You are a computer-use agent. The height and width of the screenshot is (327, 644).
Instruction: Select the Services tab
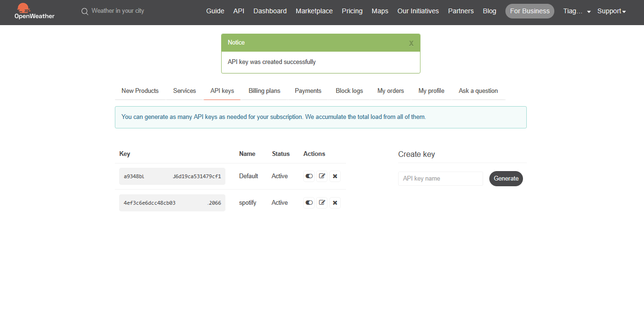(185, 91)
